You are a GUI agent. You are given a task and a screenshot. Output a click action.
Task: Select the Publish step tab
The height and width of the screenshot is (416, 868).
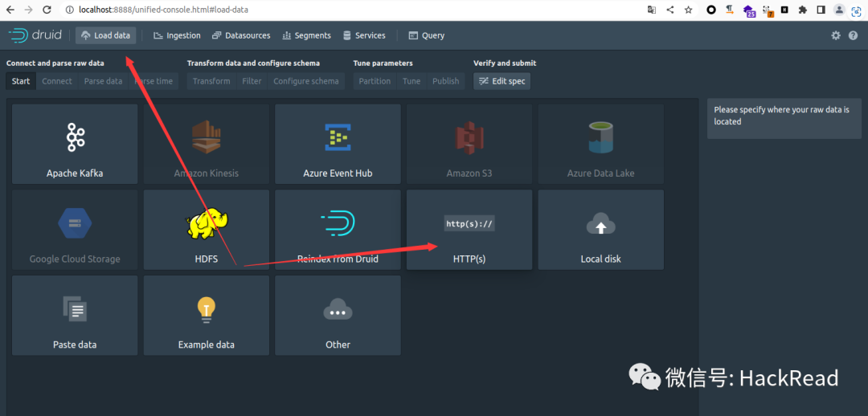[445, 81]
